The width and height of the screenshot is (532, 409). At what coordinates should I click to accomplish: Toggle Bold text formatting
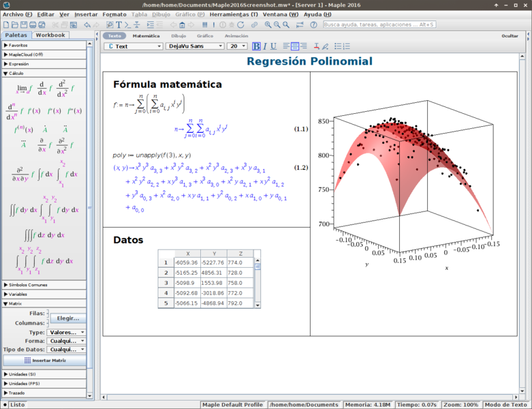click(x=257, y=46)
